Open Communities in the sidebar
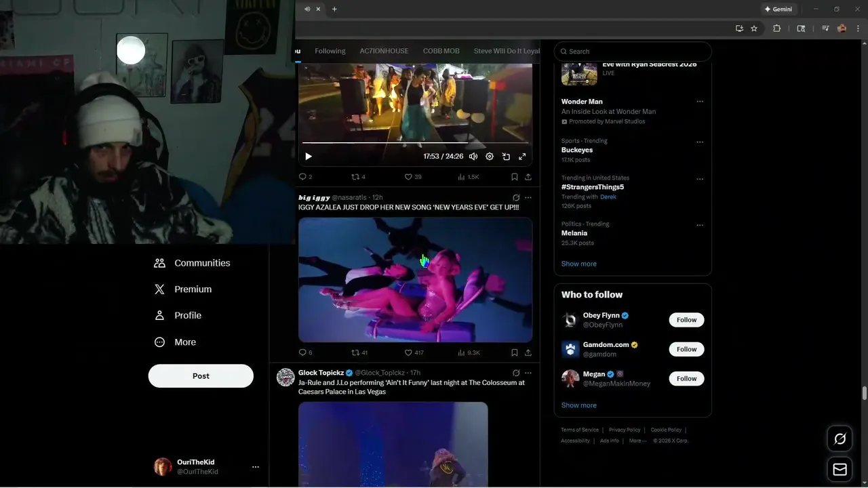 pyautogui.click(x=193, y=263)
